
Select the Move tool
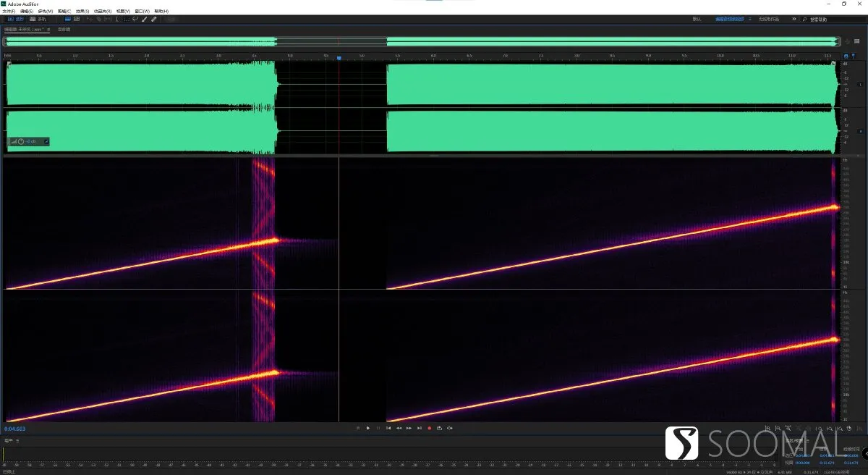89,19
